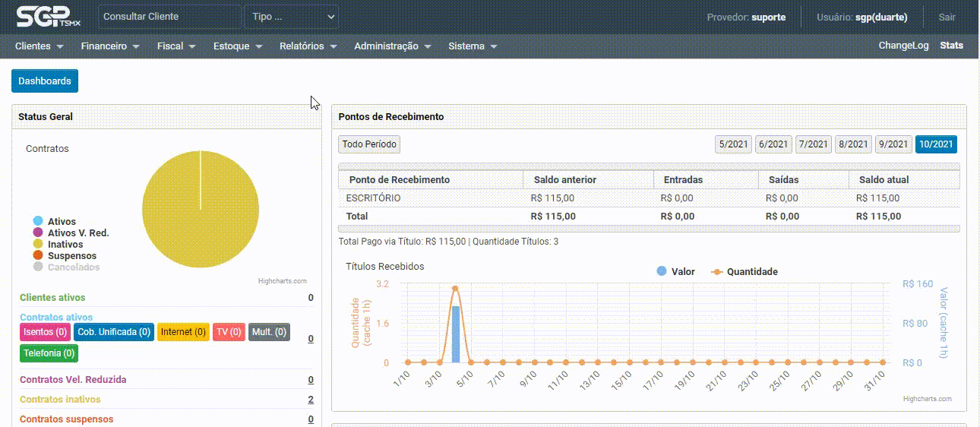The width and height of the screenshot is (980, 427).
Task: Toggle the Inativos series in legend
Action: click(x=64, y=245)
